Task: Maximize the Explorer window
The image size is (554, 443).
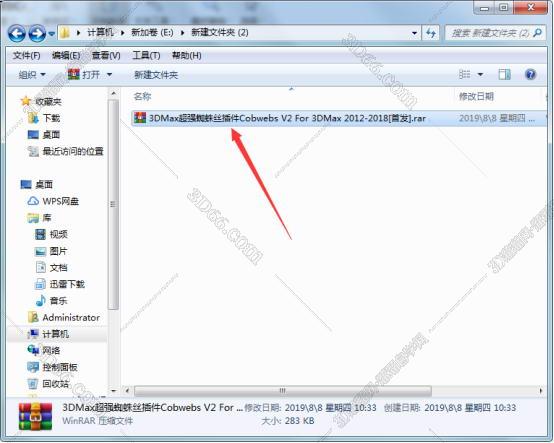Action: tap(504, 7)
